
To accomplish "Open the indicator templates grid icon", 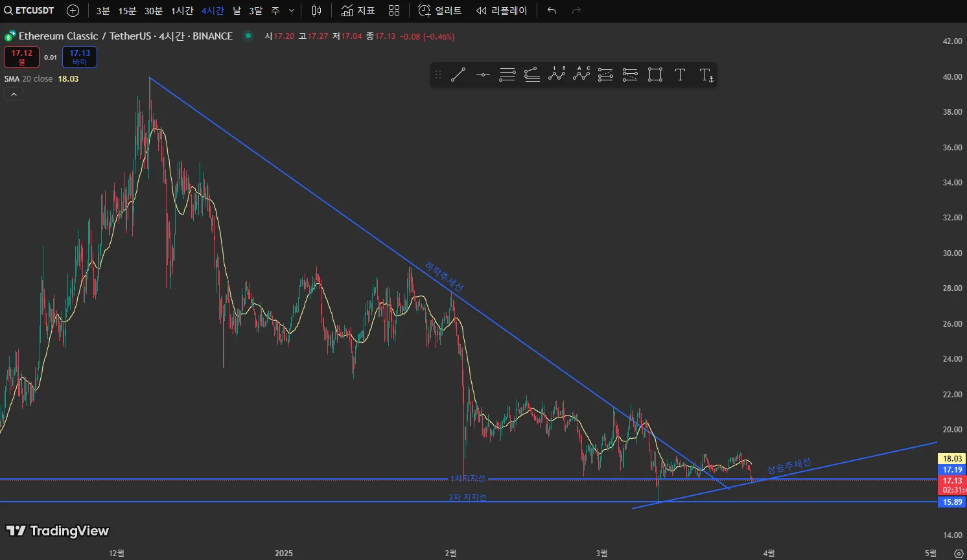I will [x=394, y=10].
